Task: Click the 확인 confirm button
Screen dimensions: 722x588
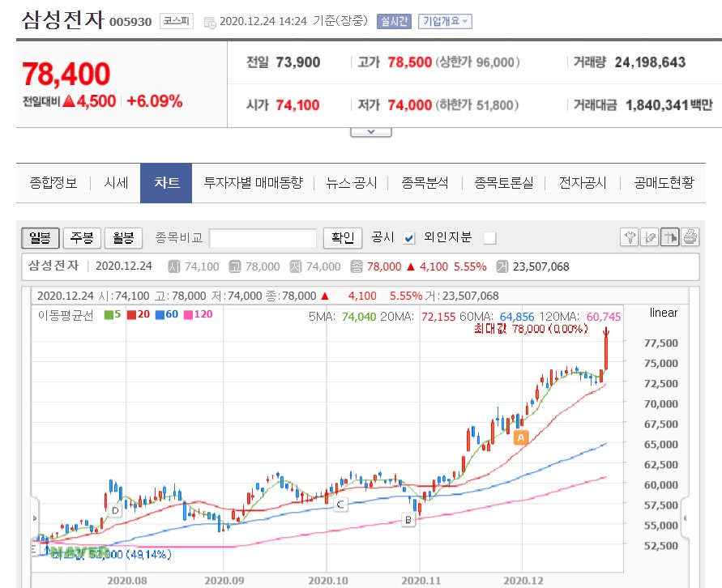Action: pos(343,238)
